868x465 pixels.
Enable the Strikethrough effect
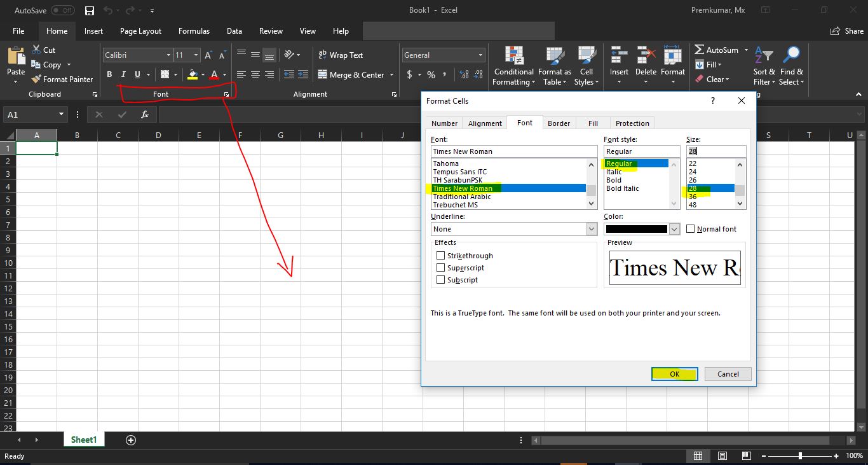[x=442, y=255]
